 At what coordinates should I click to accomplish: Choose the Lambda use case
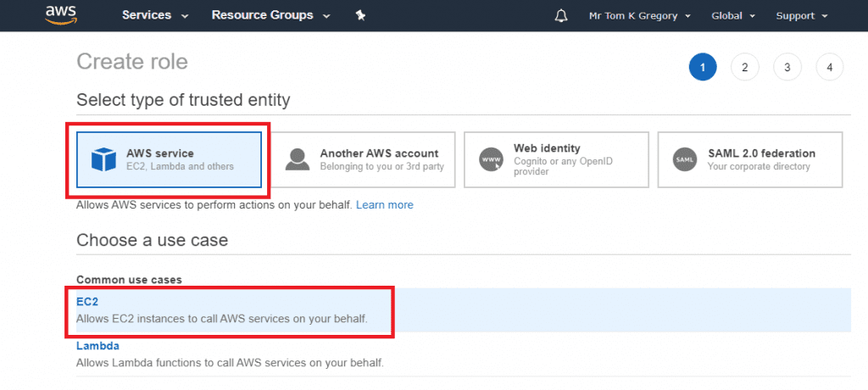[x=97, y=346]
